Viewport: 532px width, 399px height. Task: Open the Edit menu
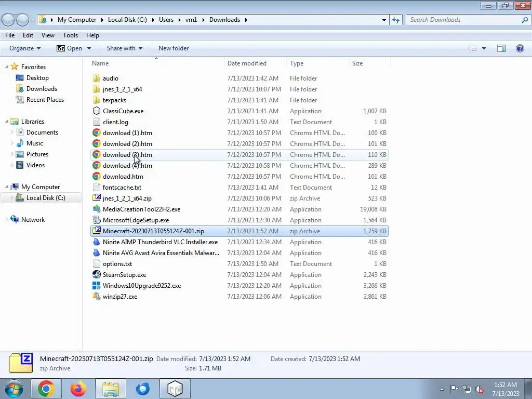pyautogui.click(x=28, y=35)
